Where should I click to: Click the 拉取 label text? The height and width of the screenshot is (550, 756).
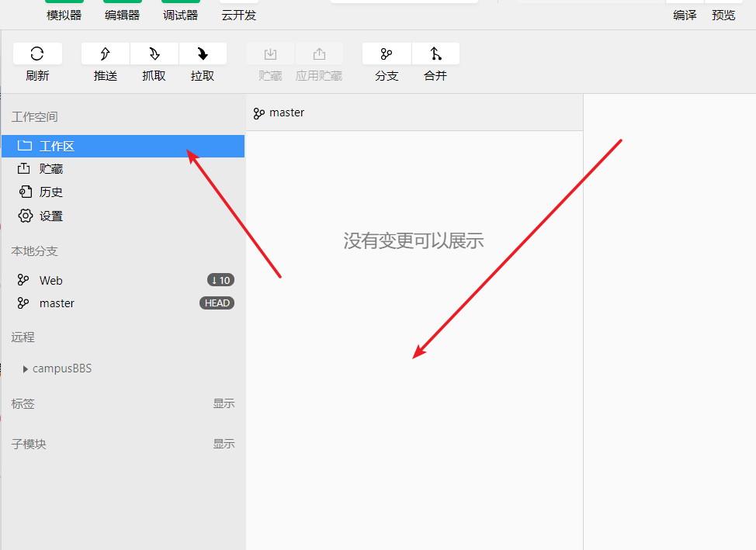[x=203, y=76]
